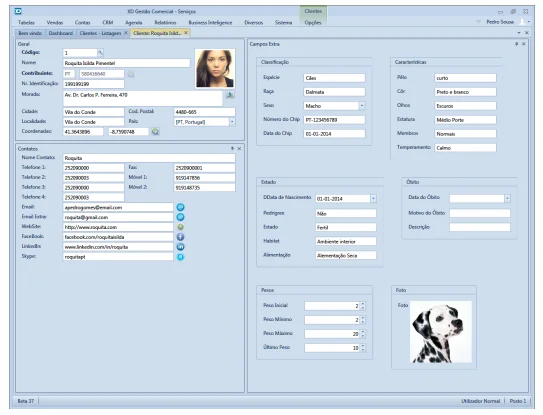Open the Data do Óbito date dropdown

pyautogui.click(x=507, y=198)
